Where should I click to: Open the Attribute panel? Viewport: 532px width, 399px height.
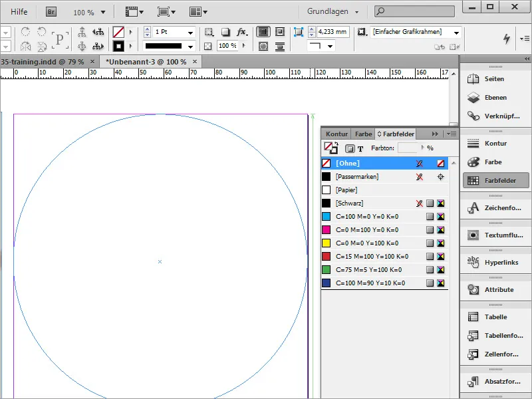pos(495,290)
